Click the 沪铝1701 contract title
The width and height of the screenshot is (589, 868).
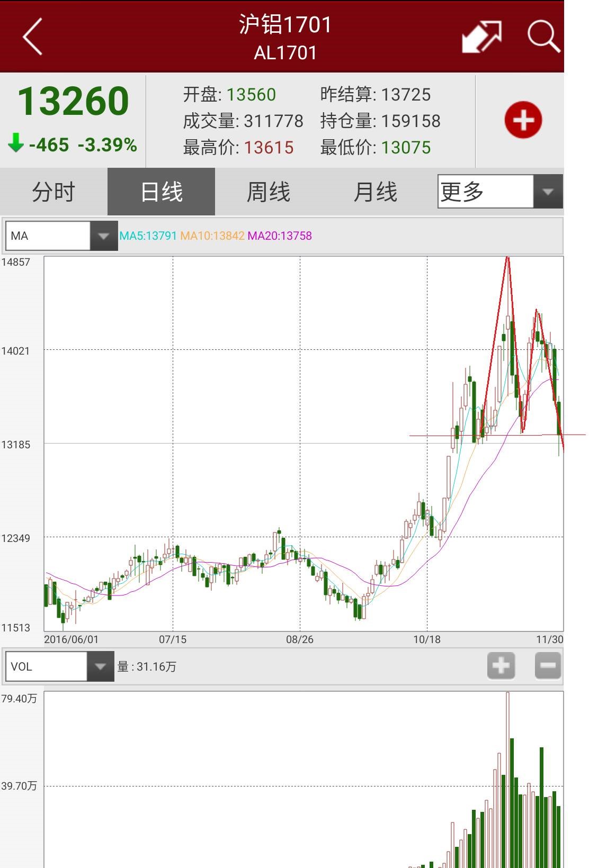click(x=285, y=24)
